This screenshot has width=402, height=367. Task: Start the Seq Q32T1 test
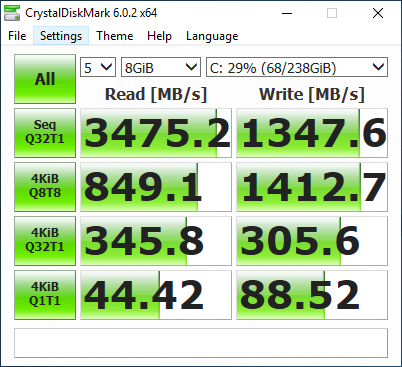point(45,133)
